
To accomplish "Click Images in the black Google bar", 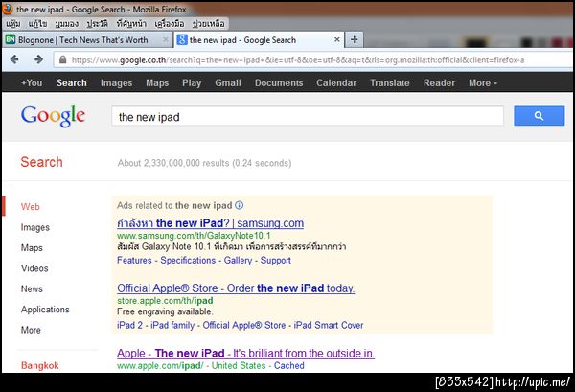I will (x=116, y=82).
